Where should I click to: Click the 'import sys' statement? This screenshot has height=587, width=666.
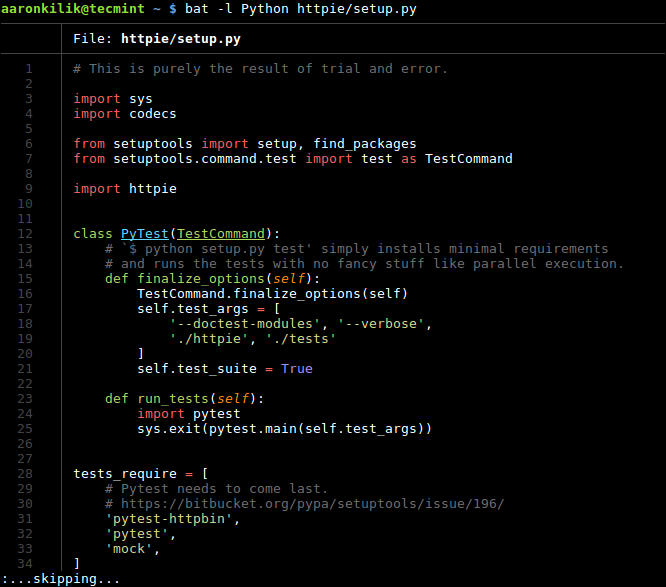click(x=113, y=99)
